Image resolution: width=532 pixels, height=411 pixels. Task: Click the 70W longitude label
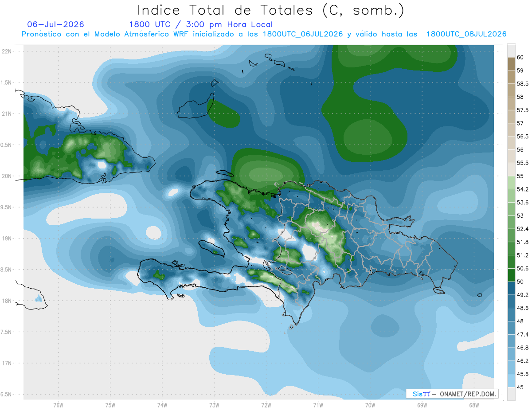pos(370,405)
